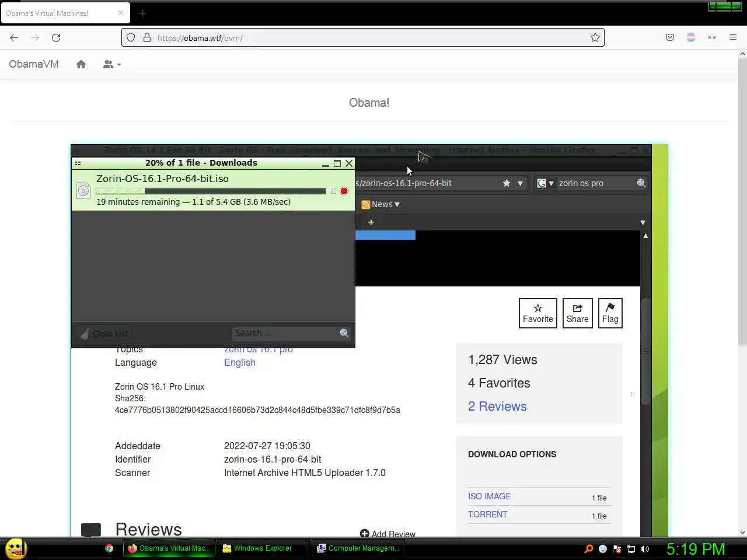Click the flag action center tray icon

coord(617,548)
